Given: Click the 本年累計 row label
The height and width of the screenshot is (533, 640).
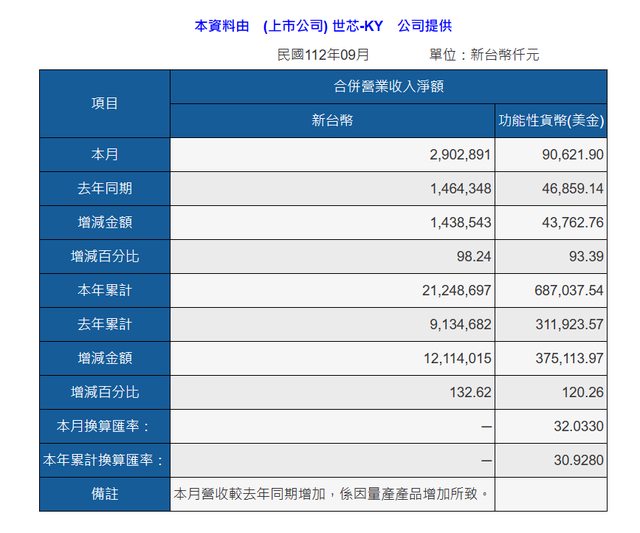Looking at the screenshot, I should coord(104,290).
